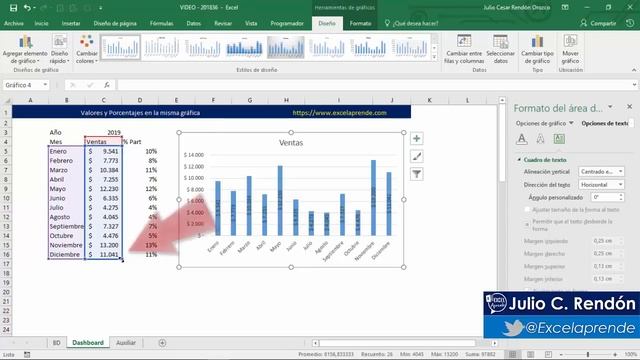Switch to the Programador ribbon tab
Image resolution: width=640 pixels, height=360 pixels.
tap(287, 23)
